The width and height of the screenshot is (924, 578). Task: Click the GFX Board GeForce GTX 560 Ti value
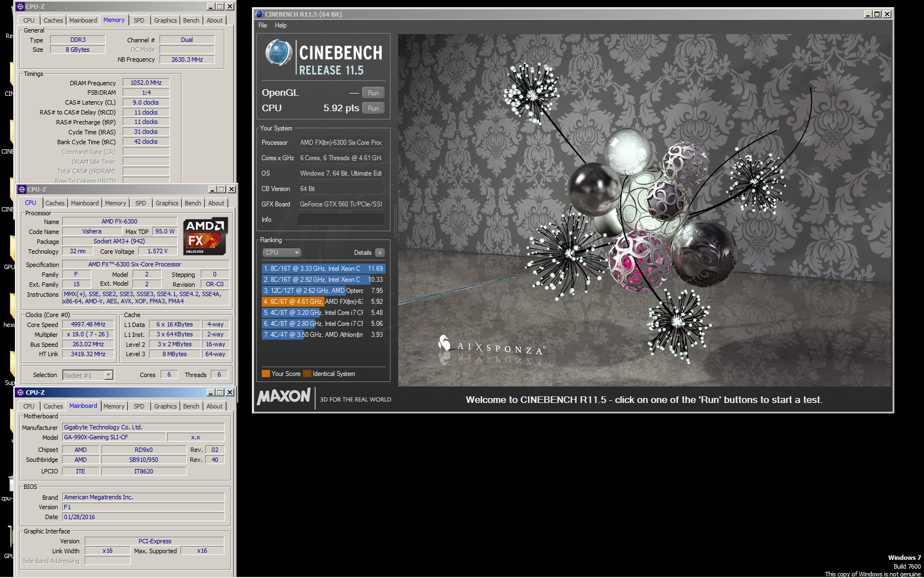341,204
